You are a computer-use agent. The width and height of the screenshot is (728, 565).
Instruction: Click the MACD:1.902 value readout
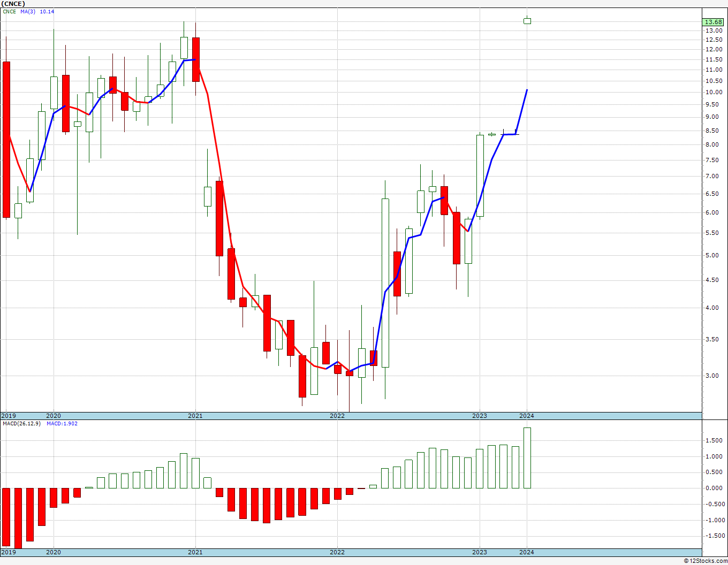[62, 424]
